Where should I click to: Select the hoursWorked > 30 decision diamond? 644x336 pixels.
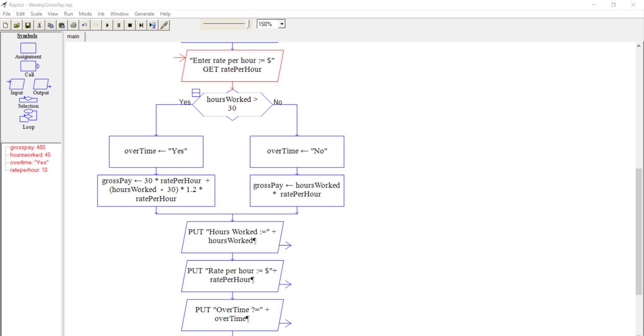(232, 103)
